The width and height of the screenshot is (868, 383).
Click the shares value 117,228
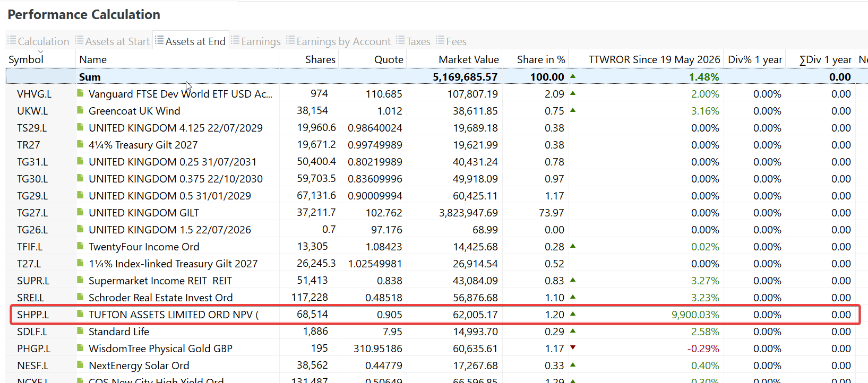[x=310, y=298]
